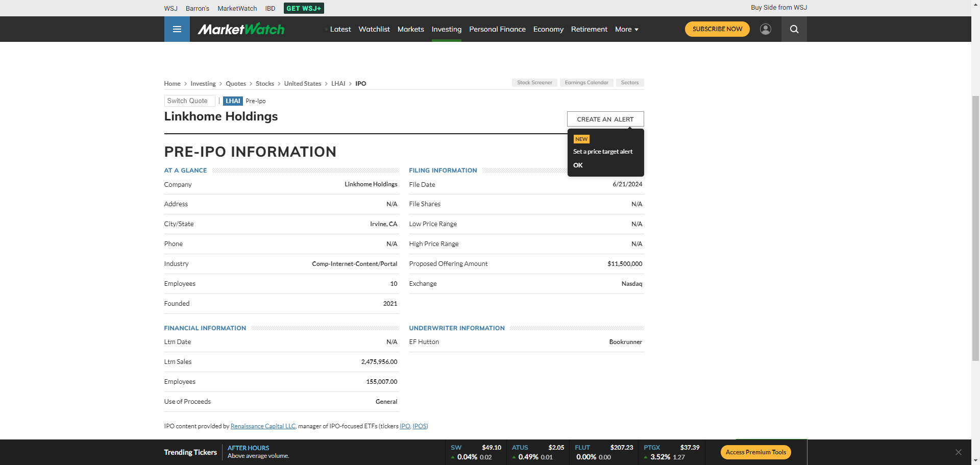This screenshot has width=980, height=465.
Task: Open the FLUT trending ticker
Action: (x=604, y=452)
